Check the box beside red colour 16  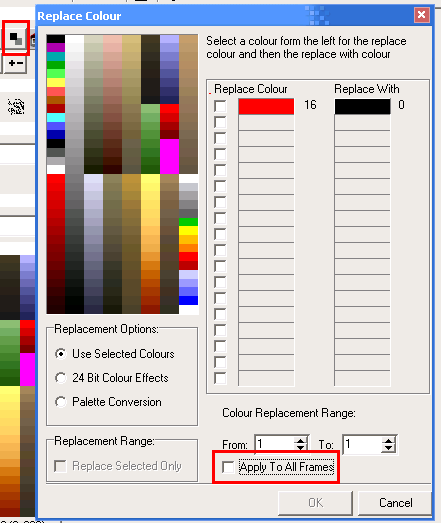coord(220,106)
